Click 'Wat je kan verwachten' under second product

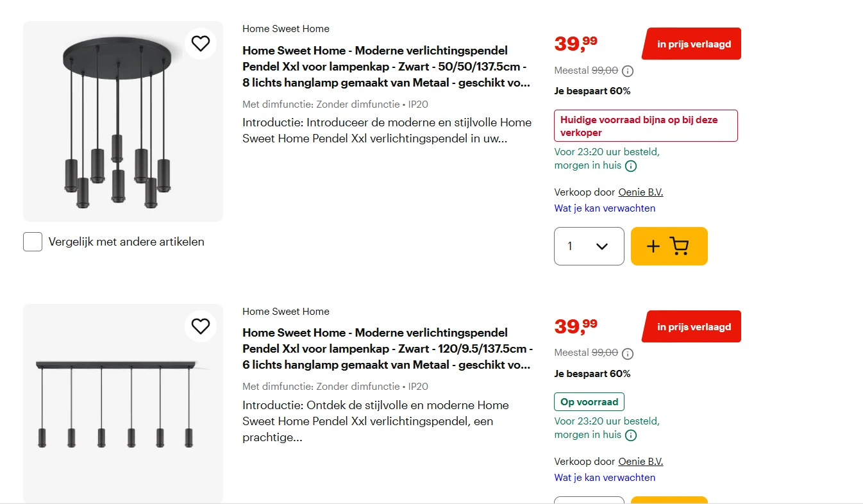(605, 477)
